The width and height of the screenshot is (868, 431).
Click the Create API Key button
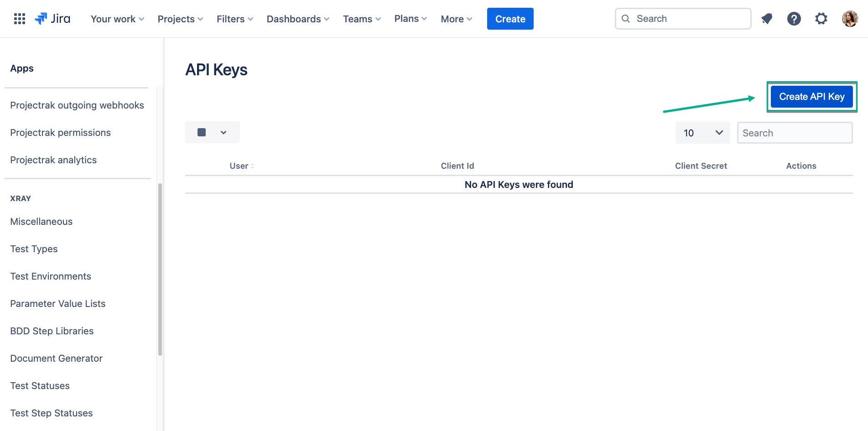pyautogui.click(x=811, y=97)
